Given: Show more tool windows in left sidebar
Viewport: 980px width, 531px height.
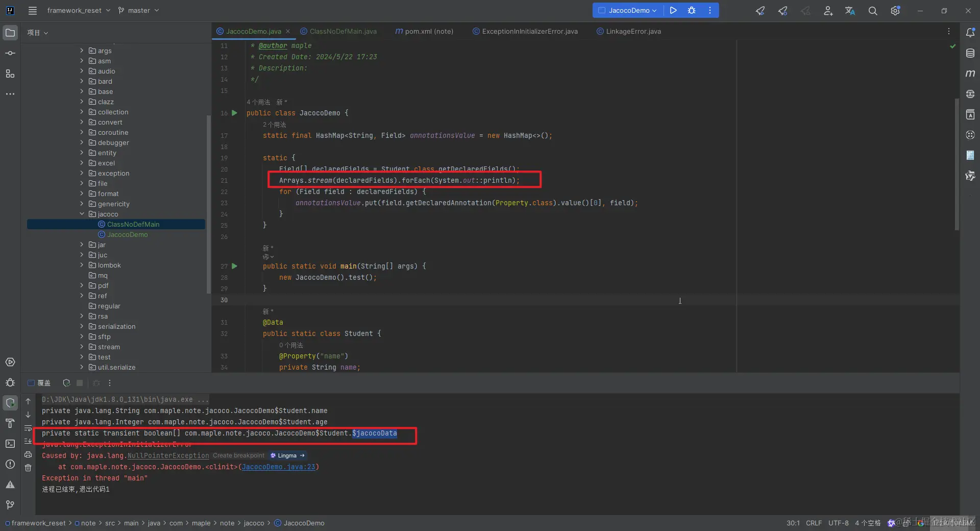Looking at the screenshot, I should (10, 94).
